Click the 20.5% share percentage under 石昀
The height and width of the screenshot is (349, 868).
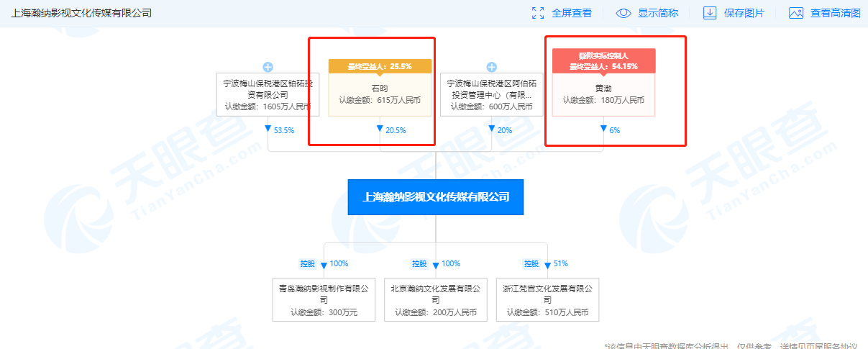pos(396,130)
